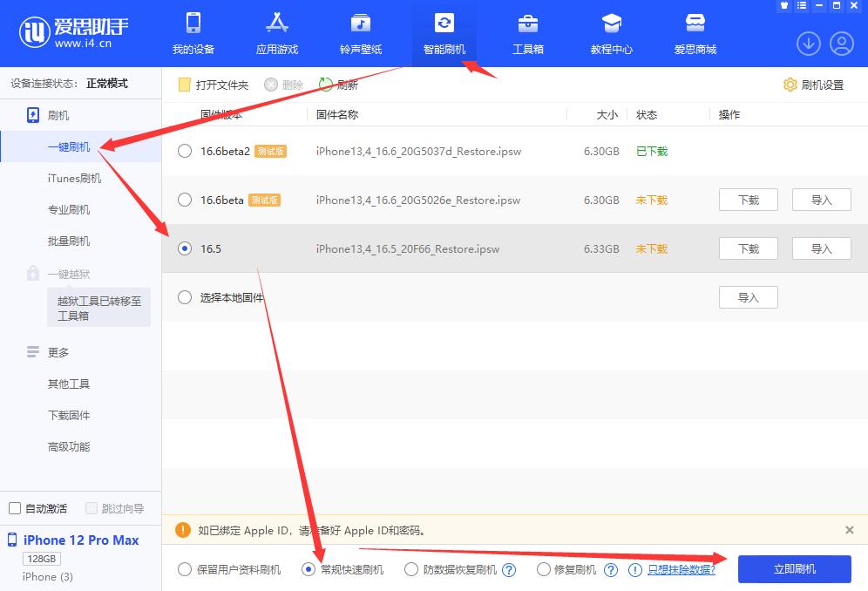Open 爱思商城 (i4 Mall)
This screenshot has width=868, height=591.
tap(695, 33)
